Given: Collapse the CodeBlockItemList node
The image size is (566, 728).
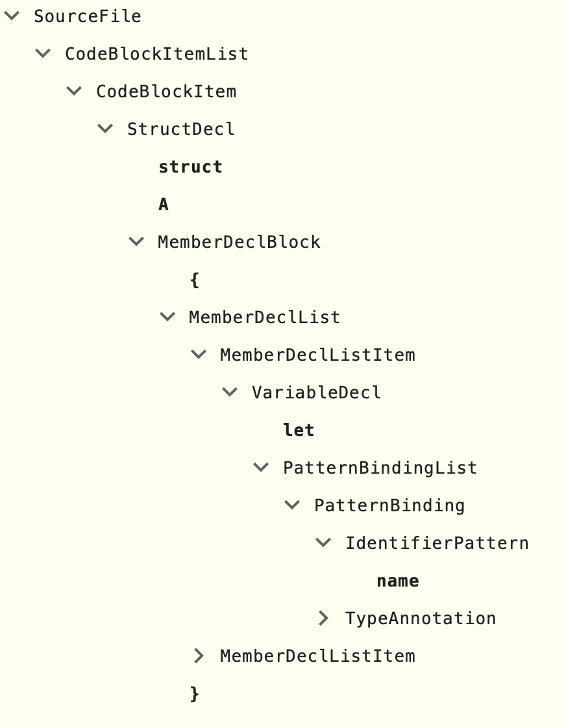Looking at the screenshot, I should tap(42, 54).
